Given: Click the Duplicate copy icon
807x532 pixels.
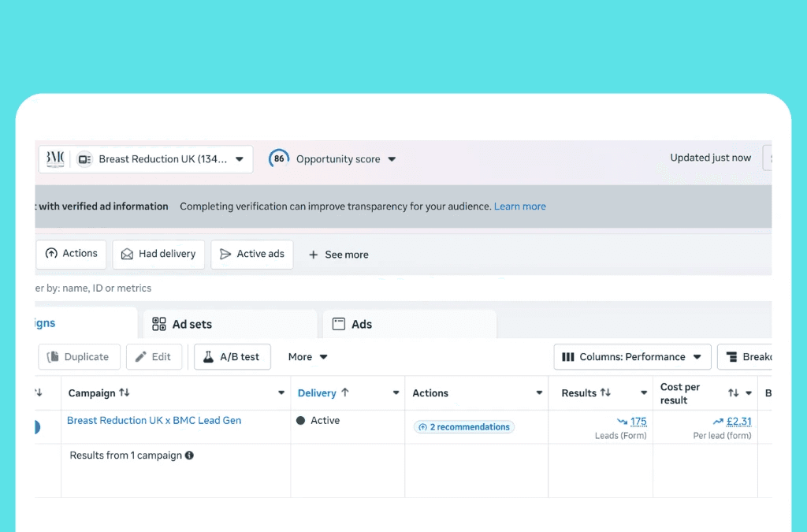Looking at the screenshot, I should (x=53, y=357).
